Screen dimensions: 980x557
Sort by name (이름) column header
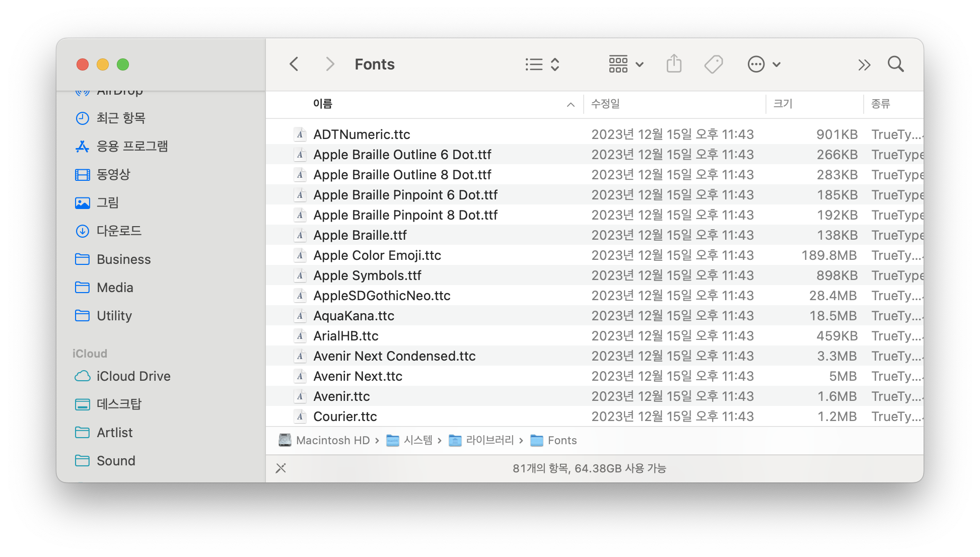point(323,104)
